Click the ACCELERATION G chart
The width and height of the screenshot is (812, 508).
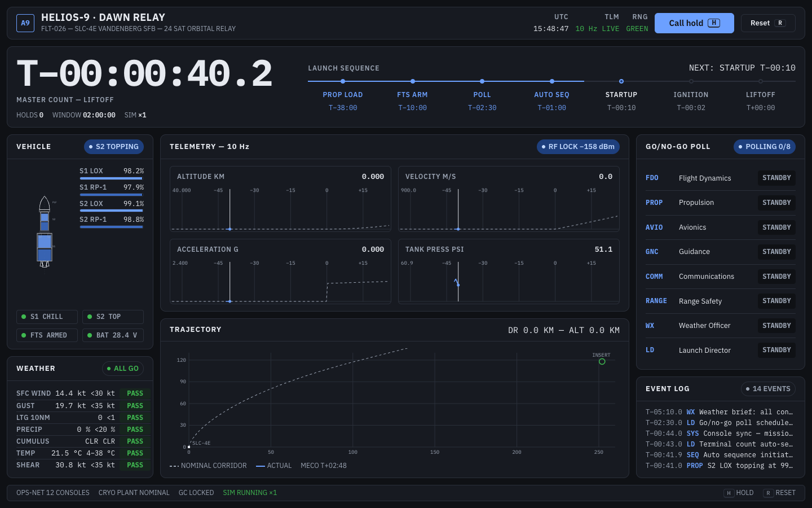(x=280, y=271)
